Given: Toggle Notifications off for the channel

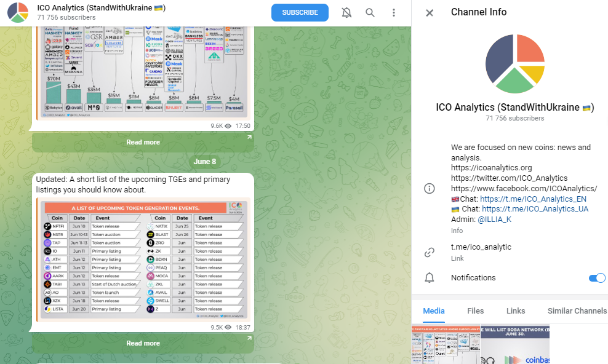Looking at the screenshot, I should (596, 278).
